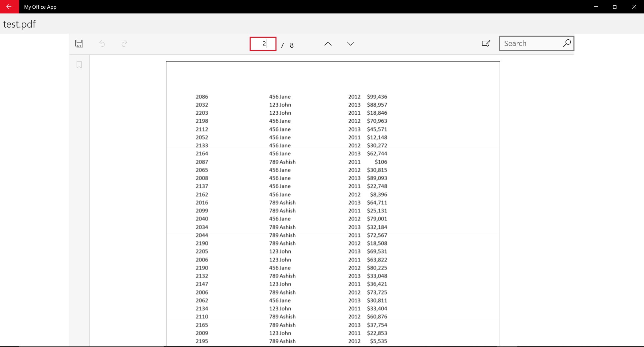Click the ID 2198
This screenshot has width=644, height=347.
tap(202, 121)
